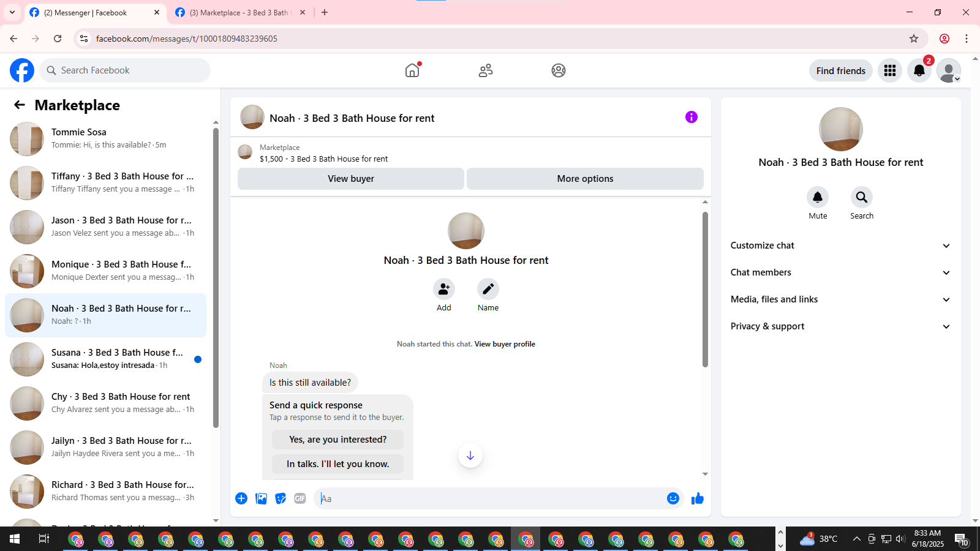
Task: Open Jailyn's conversation in the list
Action: click(x=105, y=448)
